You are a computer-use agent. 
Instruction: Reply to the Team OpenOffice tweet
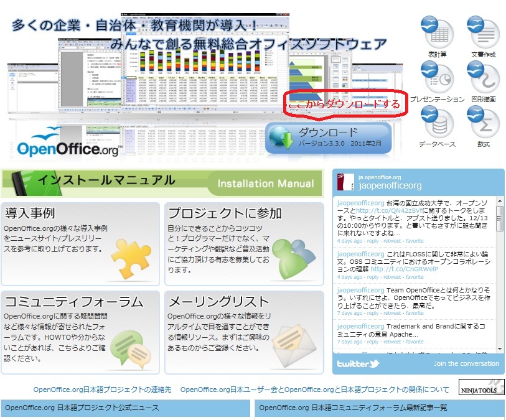[x=373, y=313]
